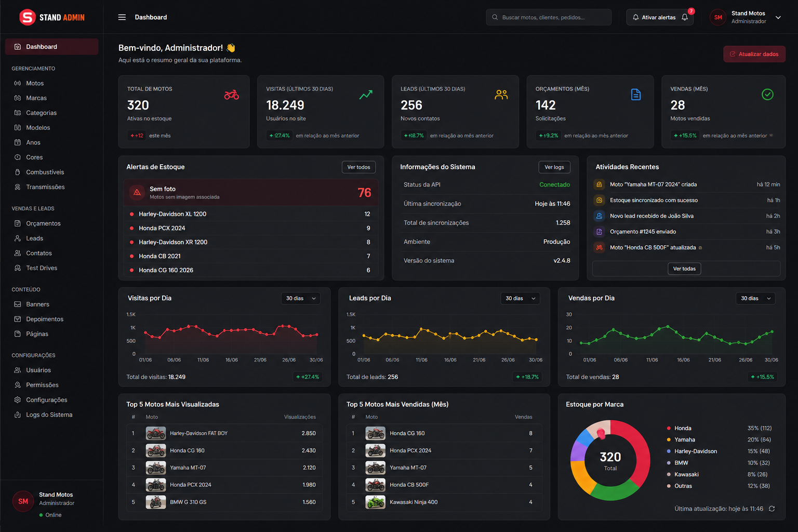Image resolution: width=798 pixels, height=532 pixels.
Task: Click the document icon in Orçamentos card
Action: (636, 95)
